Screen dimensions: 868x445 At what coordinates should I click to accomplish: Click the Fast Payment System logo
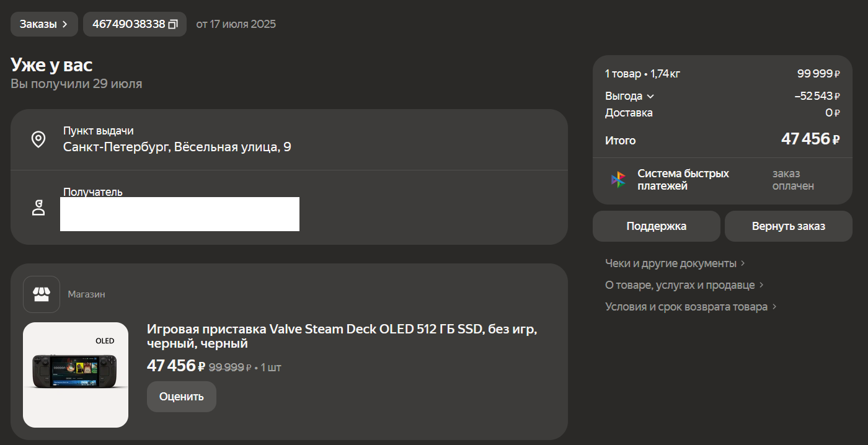[x=618, y=180]
